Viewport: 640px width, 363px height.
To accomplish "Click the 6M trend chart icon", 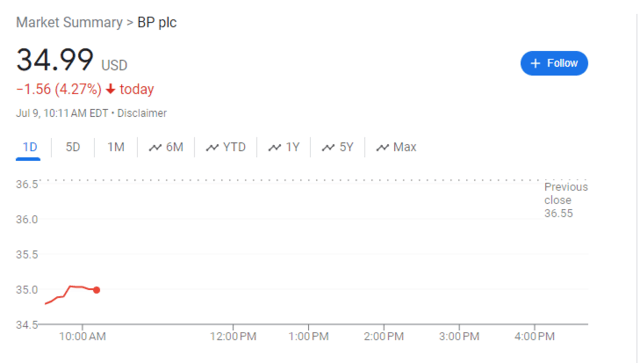I will click(155, 147).
